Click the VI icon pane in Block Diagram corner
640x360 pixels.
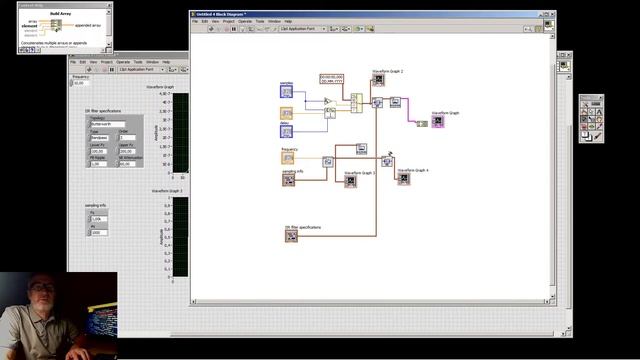549,25
